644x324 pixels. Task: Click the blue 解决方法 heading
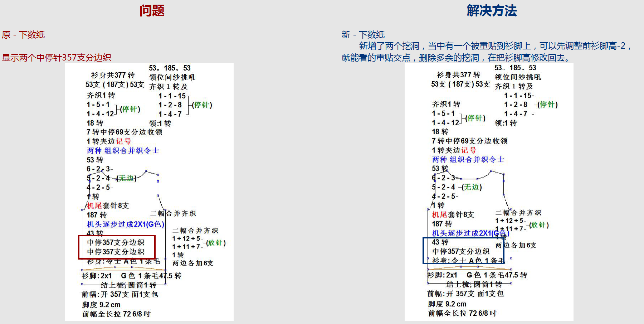492,11
